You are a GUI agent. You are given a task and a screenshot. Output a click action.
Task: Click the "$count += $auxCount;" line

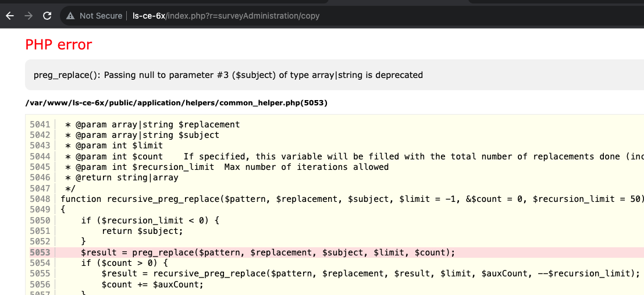coord(152,285)
